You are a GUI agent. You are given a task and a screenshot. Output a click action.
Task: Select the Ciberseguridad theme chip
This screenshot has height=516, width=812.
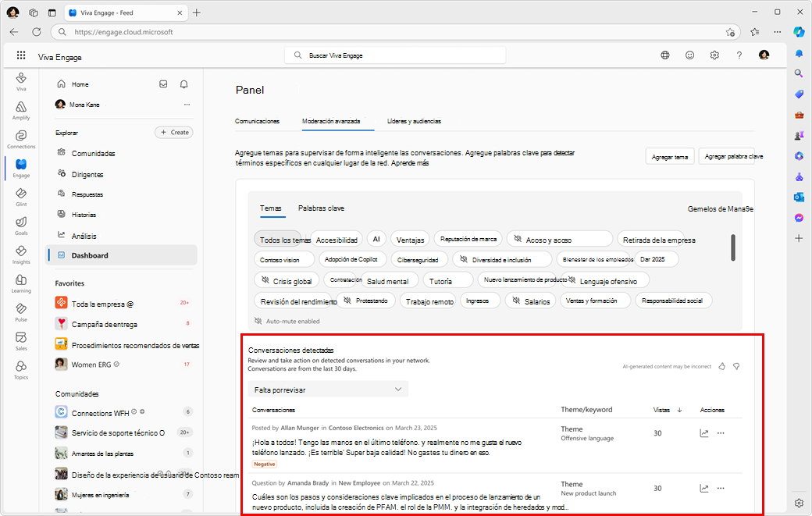(418, 259)
